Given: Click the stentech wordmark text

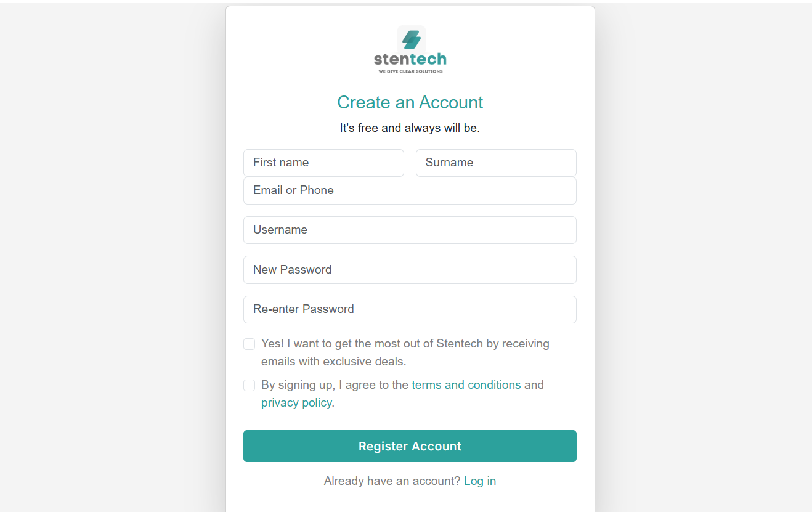Looking at the screenshot, I should pyautogui.click(x=410, y=60).
